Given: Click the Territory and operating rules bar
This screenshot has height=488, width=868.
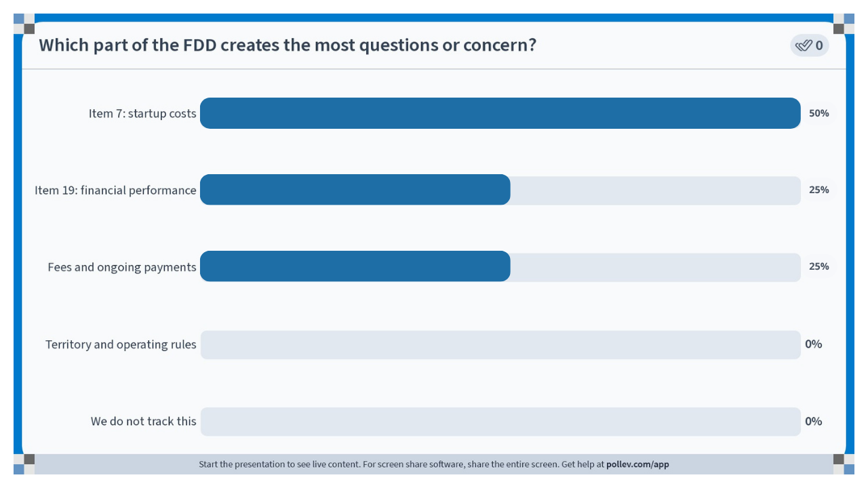Looking at the screenshot, I should 500,344.
